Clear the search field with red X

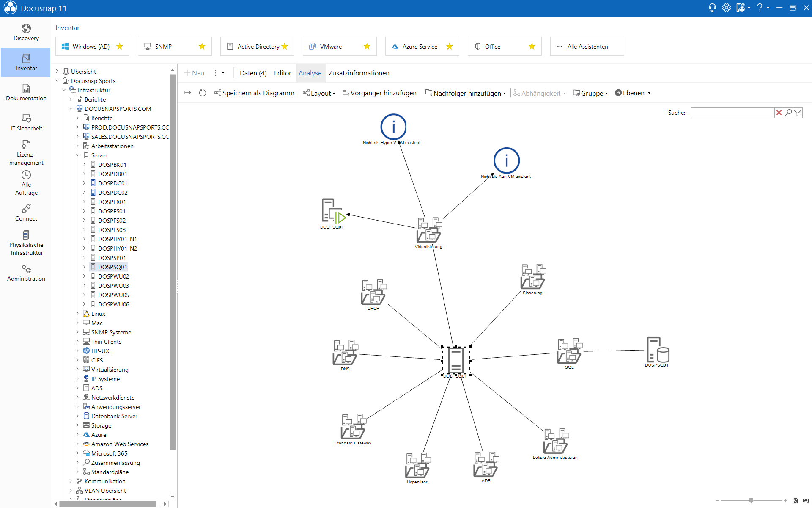coord(779,113)
